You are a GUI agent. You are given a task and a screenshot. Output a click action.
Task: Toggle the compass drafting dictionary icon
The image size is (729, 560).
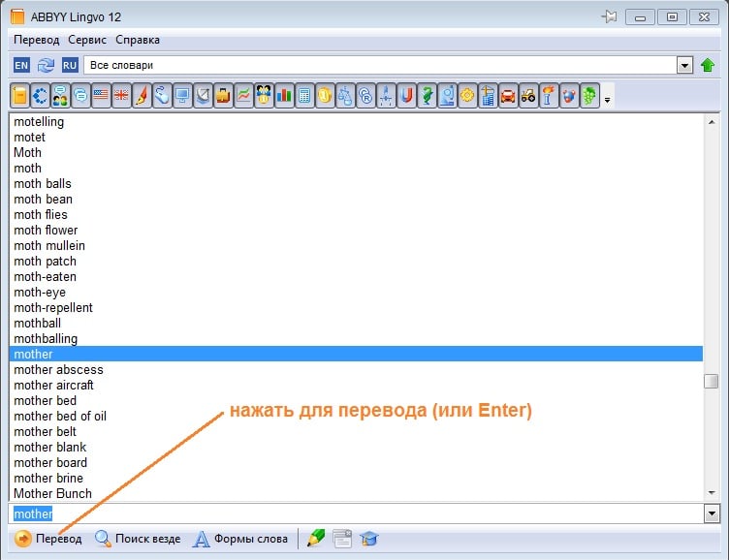[x=386, y=96]
